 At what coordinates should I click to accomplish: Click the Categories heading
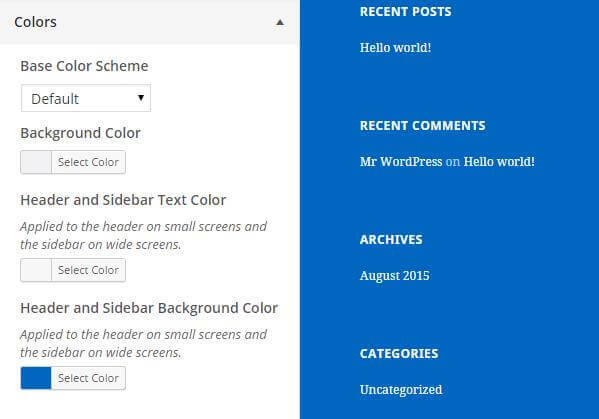(399, 353)
